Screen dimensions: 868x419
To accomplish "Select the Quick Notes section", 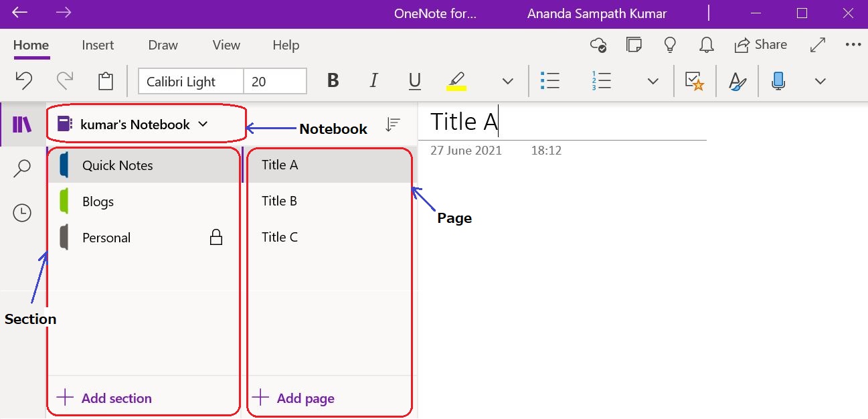I will pos(143,165).
